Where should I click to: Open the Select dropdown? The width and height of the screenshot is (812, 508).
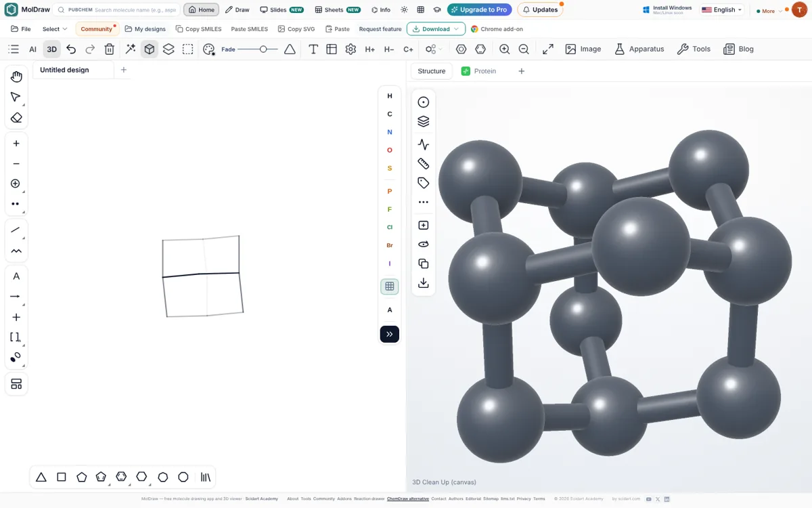click(x=55, y=29)
